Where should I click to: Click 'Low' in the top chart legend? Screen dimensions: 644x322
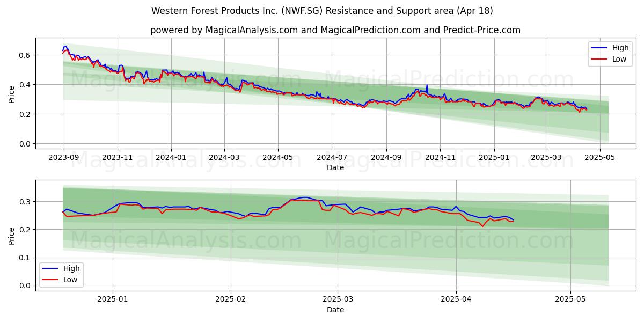619,59
